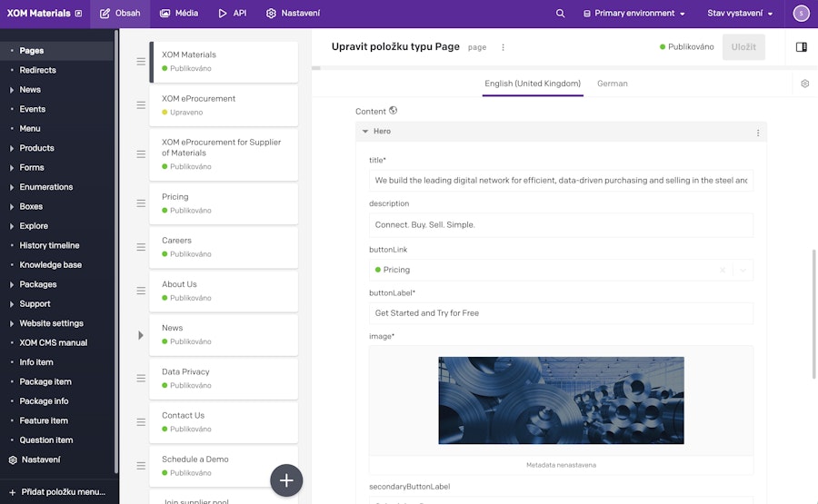The image size is (818, 504).
Task: Expand the Boxes sidebar item
Action: [x=12, y=206]
